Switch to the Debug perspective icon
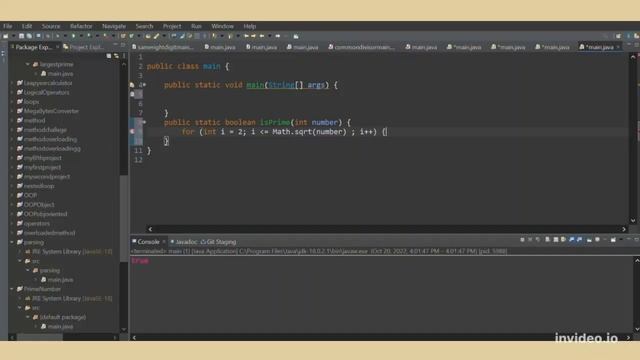Image resolution: width=640 pixels, height=360 pixels. (636, 36)
